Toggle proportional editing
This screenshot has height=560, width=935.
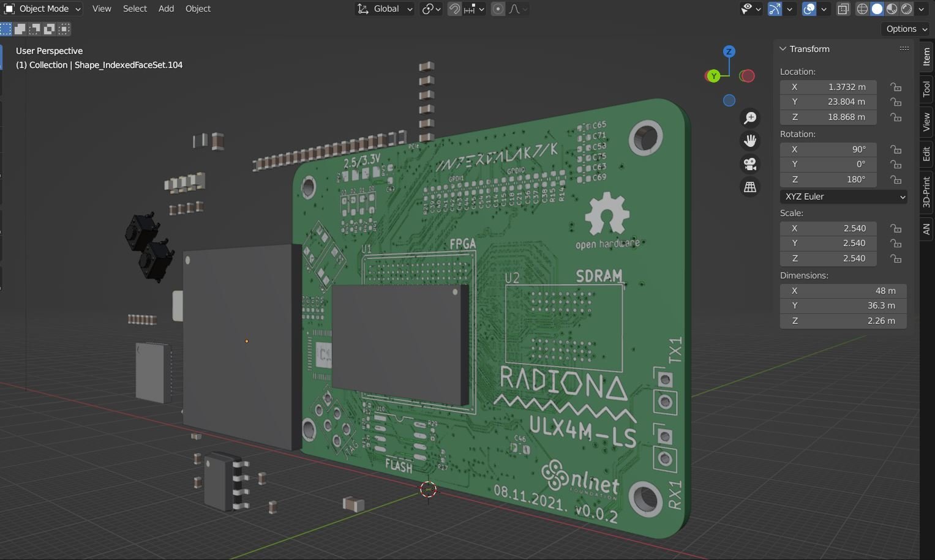pos(498,9)
